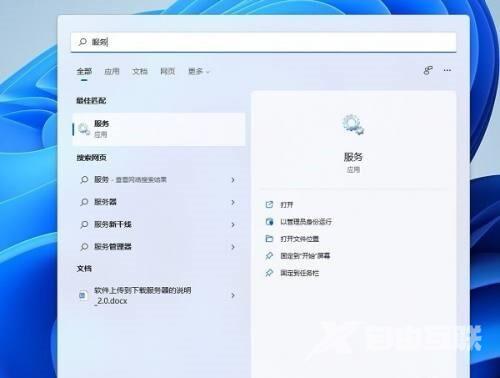This screenshot has width=500, height=378.
Task: Select the 全部 tab
Action: pos(84,71)
